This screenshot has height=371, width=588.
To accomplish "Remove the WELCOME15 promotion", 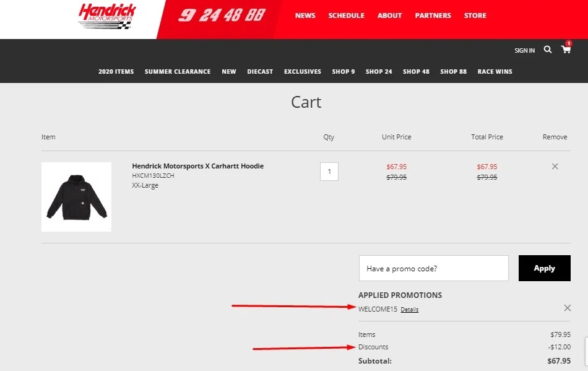I will (568, 308).
